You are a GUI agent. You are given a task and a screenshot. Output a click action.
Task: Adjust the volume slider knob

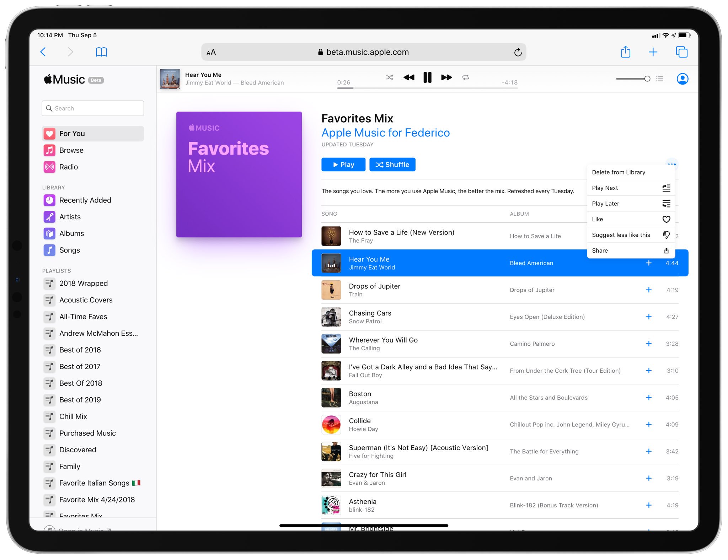(647, 79)
